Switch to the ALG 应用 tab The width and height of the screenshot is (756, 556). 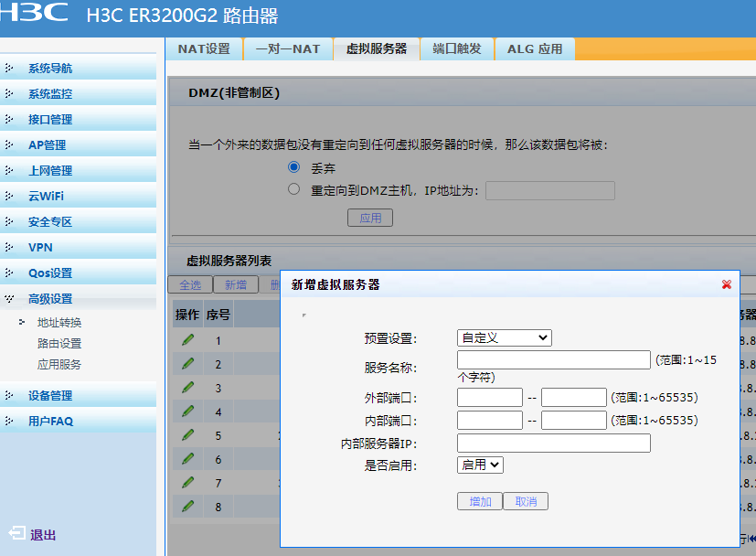(535, 49)
